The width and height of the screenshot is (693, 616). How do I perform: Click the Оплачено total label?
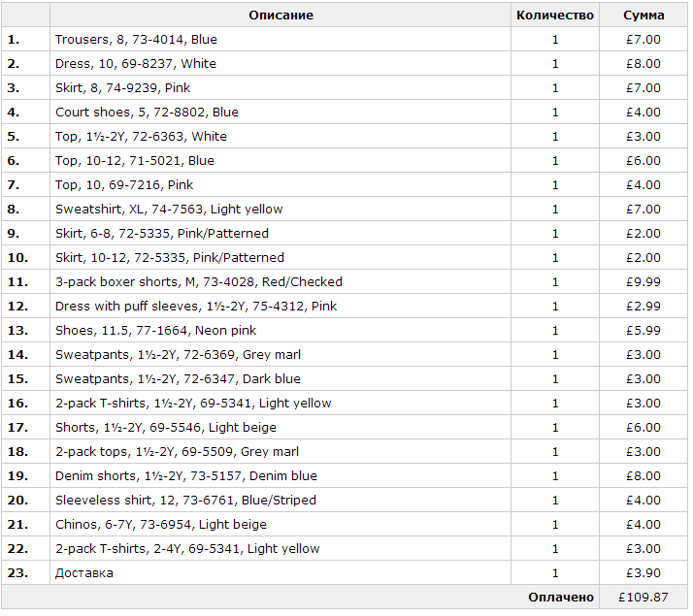click(x=561, y=598)
